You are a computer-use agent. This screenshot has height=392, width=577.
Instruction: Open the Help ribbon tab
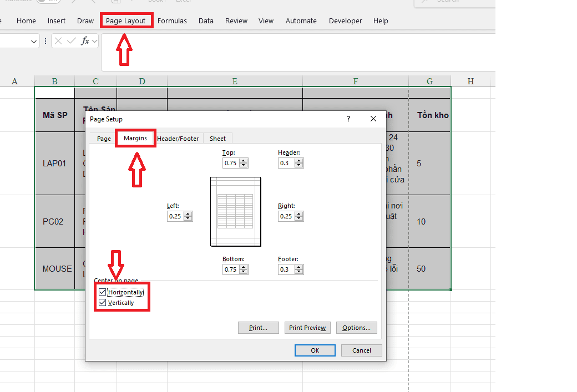click(x=381, y=21)
